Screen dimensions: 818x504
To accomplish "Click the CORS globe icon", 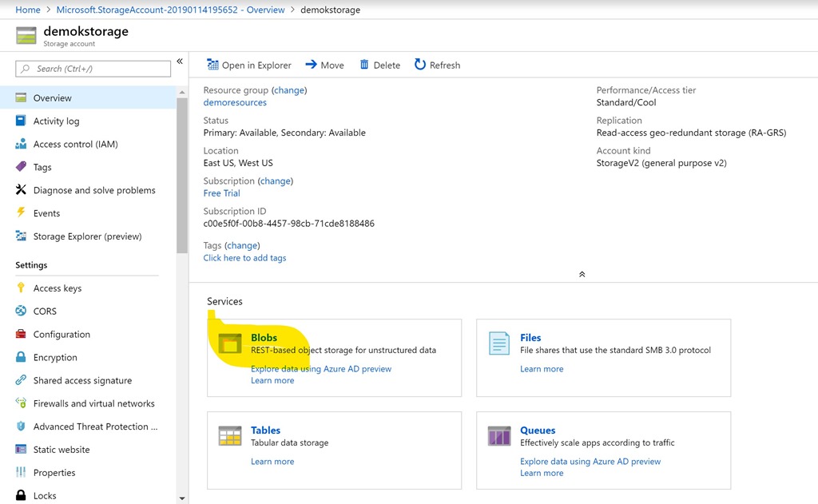I will point(21,311).
